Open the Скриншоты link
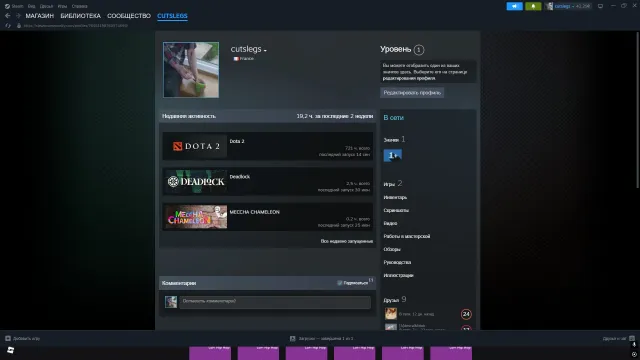 pos(396,211)
